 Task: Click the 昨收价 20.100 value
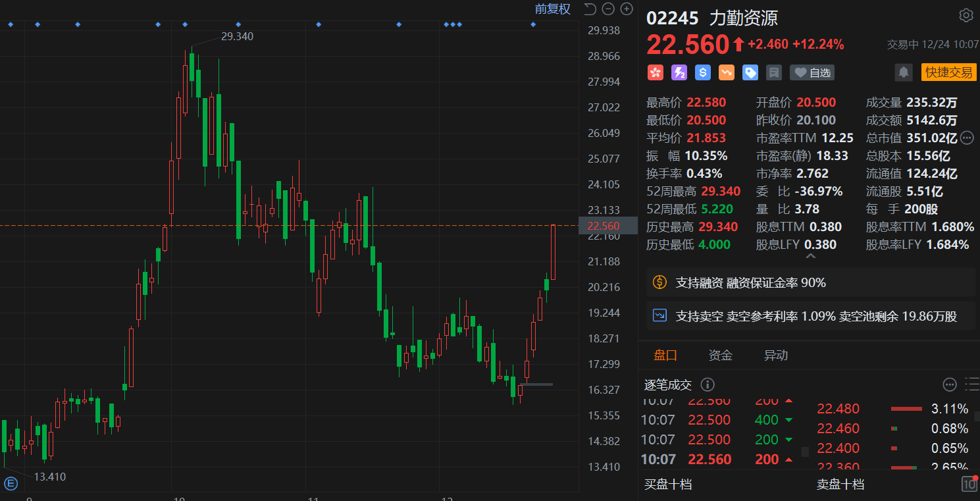816,120
